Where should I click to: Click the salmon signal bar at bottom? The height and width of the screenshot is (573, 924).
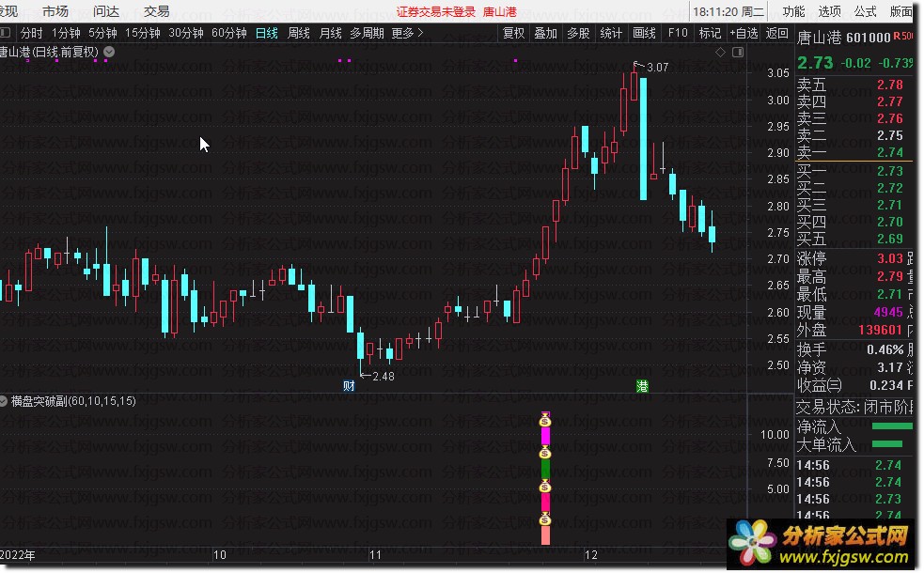click(x=545, y=535)
